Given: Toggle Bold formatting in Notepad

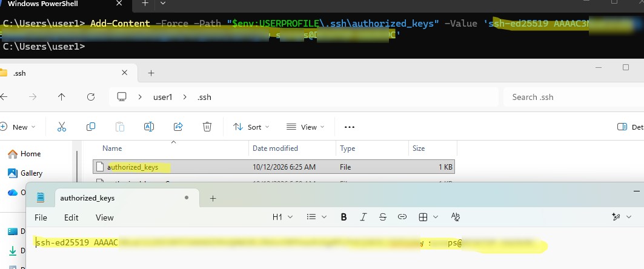Looking at the screenshot, I should coord(344,218).
